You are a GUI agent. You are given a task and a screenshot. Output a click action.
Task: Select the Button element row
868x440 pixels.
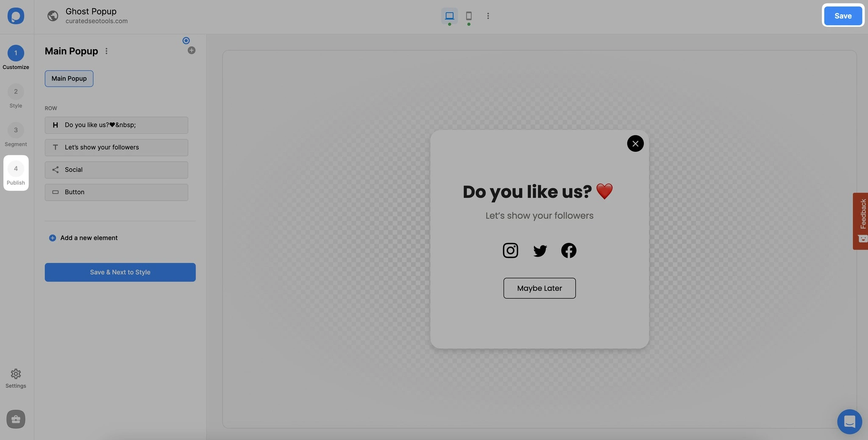click(x=117, y=192)
